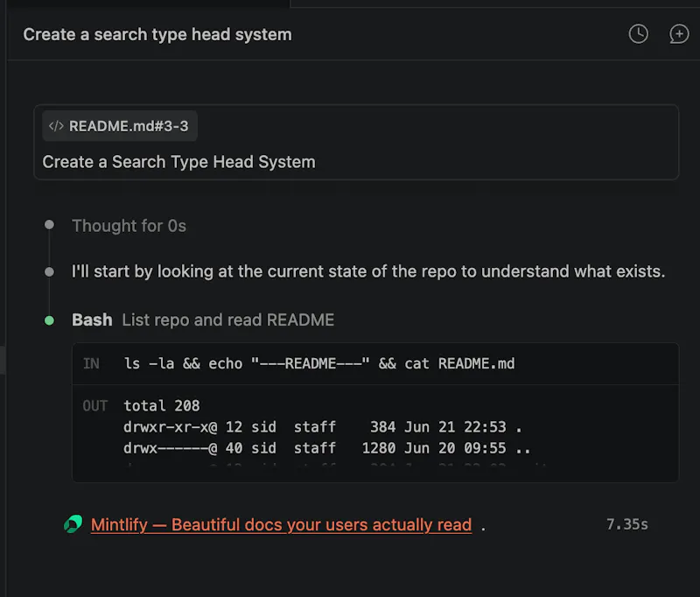
Task: Open the Mintlify docs sponsored link
Action: coord(281,524)
